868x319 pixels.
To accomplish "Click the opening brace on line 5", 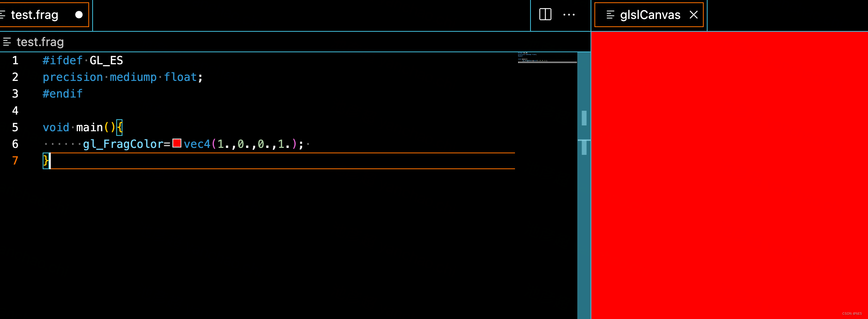I will (119, 127).
